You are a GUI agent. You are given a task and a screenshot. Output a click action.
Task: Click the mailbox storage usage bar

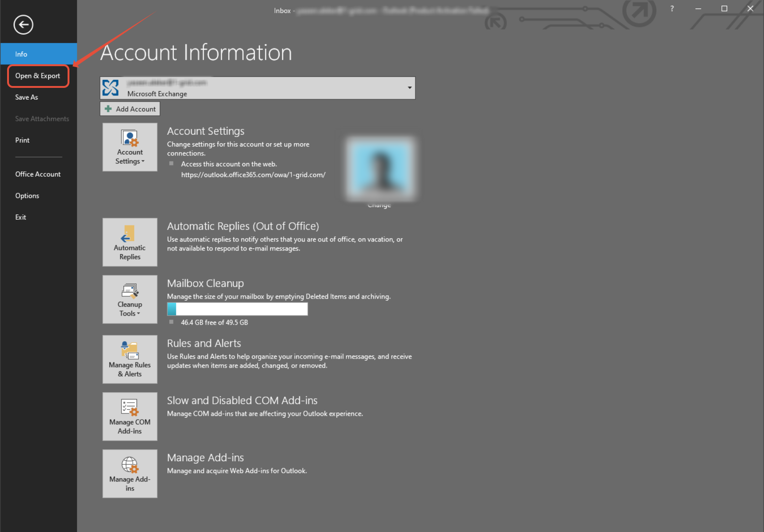point(237,309)
